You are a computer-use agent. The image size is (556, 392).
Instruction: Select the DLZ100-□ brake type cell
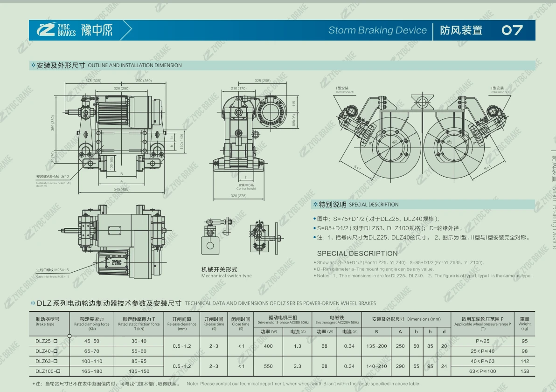48,371
